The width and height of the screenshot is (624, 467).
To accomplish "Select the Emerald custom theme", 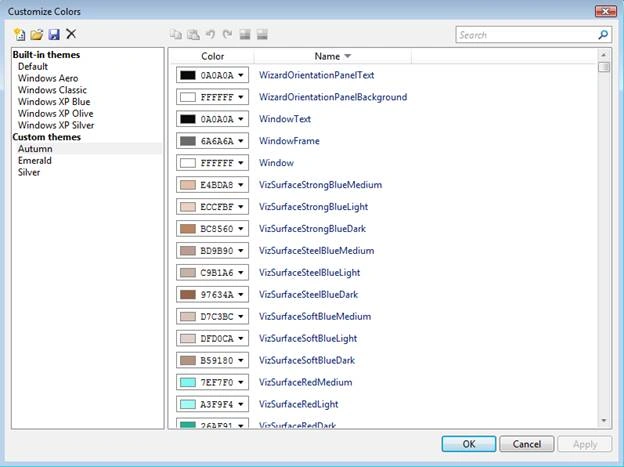I will click(x=35, y=160).
